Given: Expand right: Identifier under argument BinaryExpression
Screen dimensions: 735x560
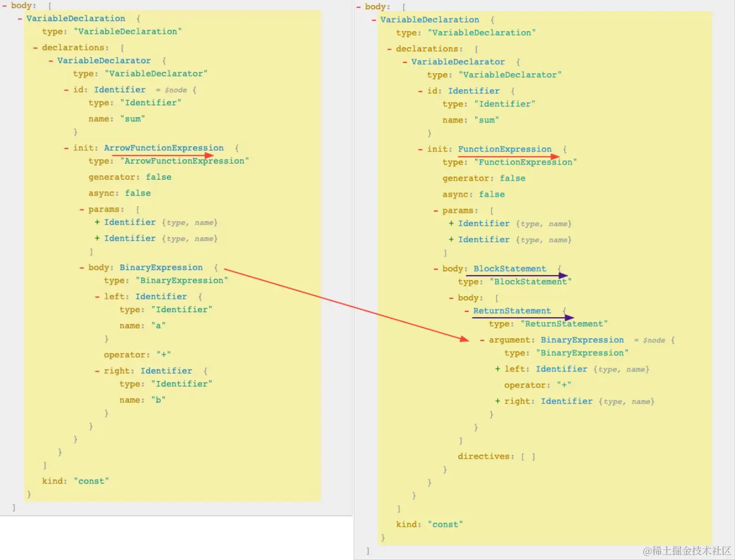Looking at the screenshot, I should pos(498,401).
